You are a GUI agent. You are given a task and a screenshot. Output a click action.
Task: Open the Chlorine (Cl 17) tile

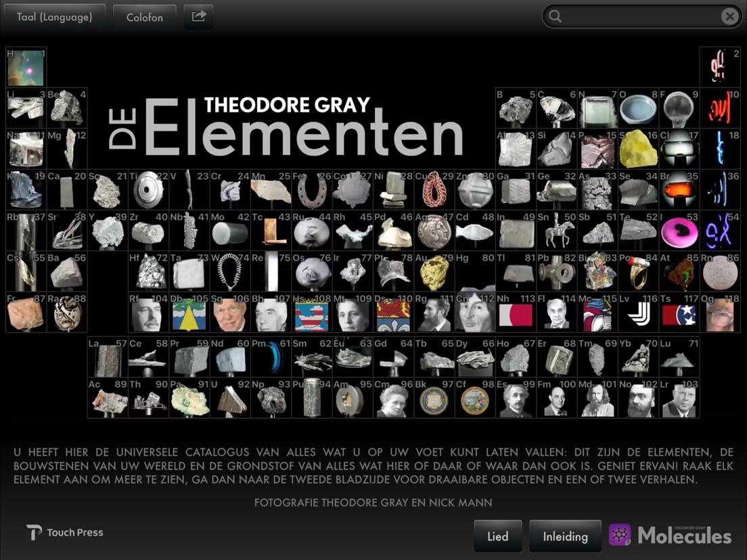coord(679,149)
